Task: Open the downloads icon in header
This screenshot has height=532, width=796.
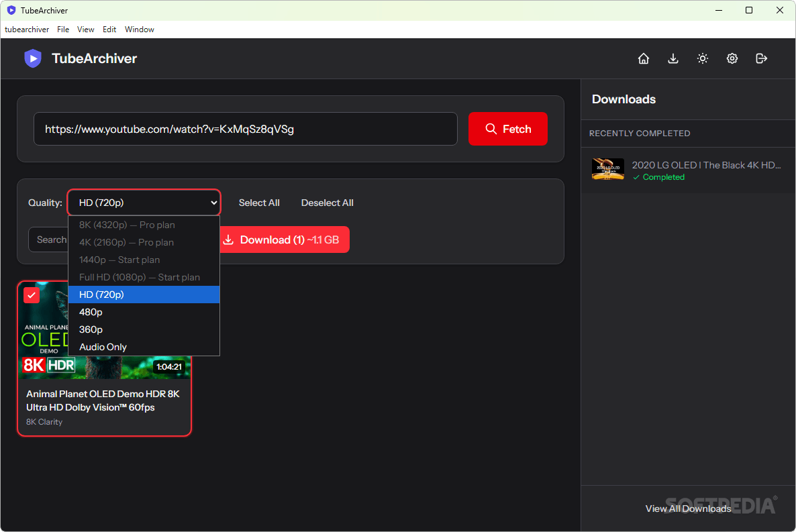Action: pos(673,58)
